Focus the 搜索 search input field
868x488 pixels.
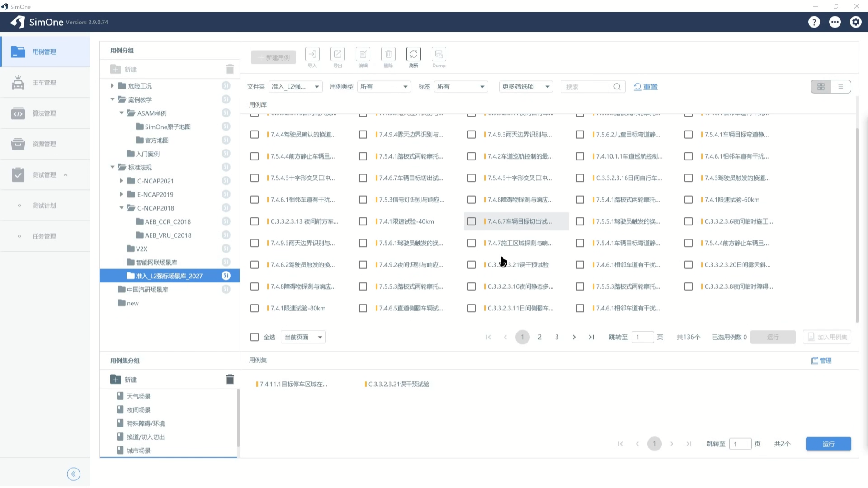tap(585, 87)
